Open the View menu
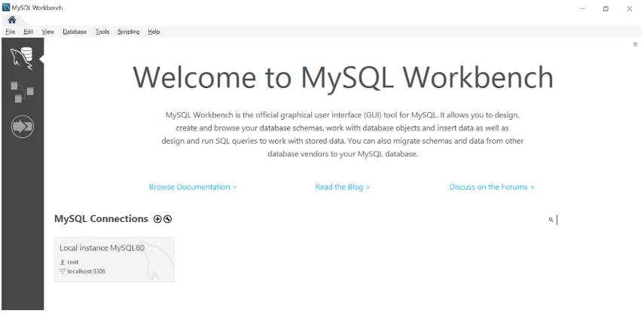This screenshot has width=644, height=335. 47,32
